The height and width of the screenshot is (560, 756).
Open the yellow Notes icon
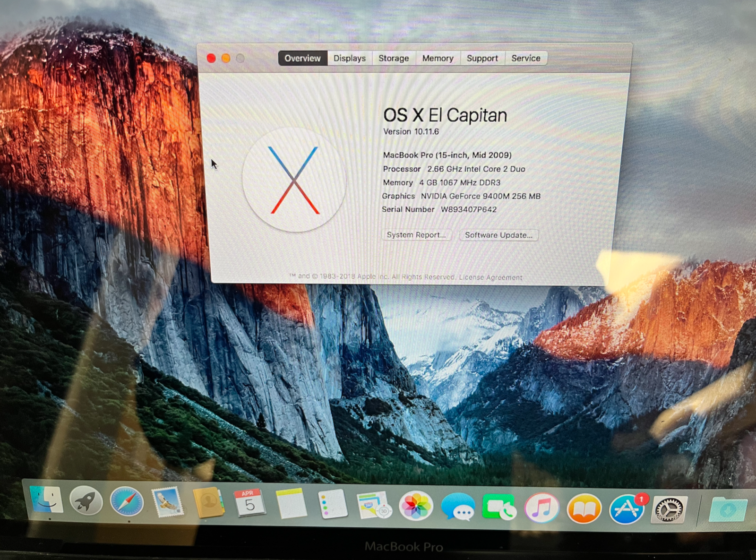click(x=291, y=504)
